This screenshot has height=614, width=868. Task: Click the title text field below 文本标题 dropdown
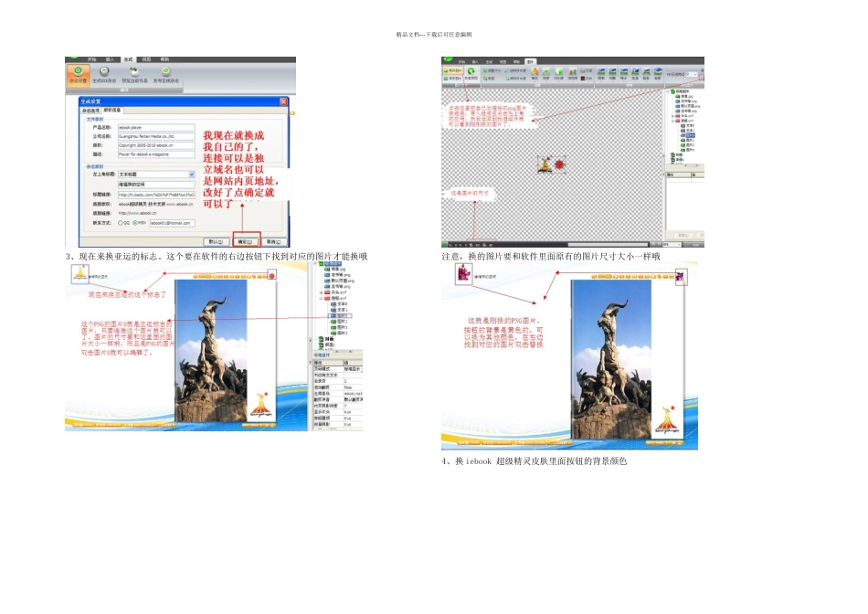point(156,185)
